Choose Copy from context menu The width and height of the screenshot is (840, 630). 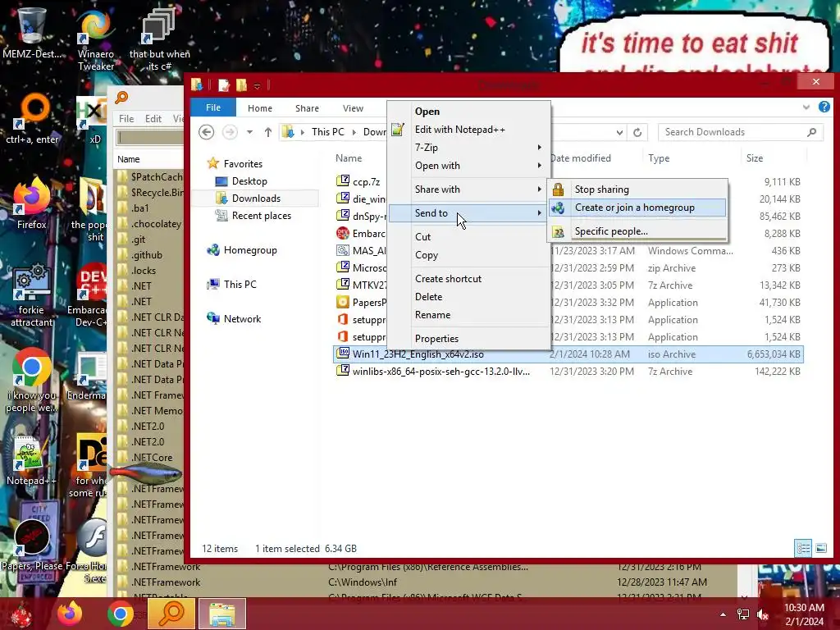(468, 255)
